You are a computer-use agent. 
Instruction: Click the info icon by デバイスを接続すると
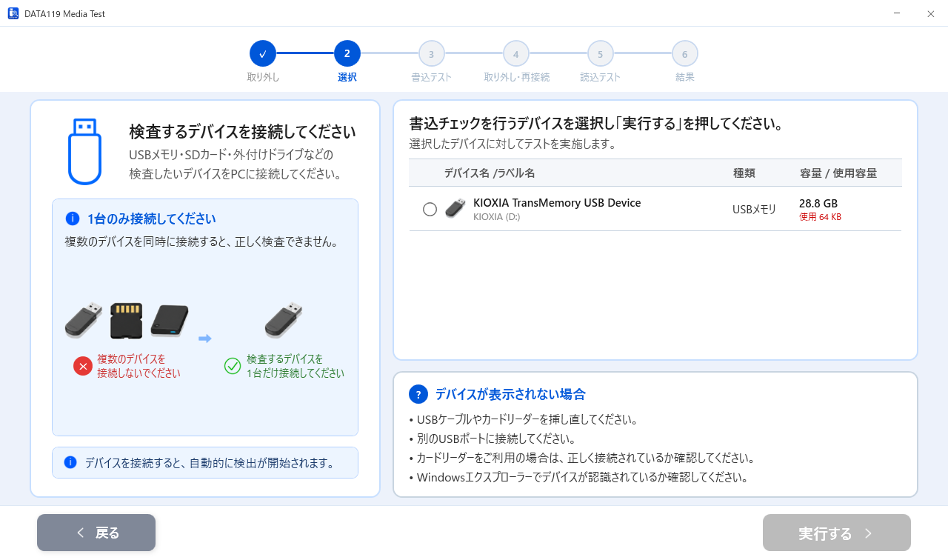[71, 462]
